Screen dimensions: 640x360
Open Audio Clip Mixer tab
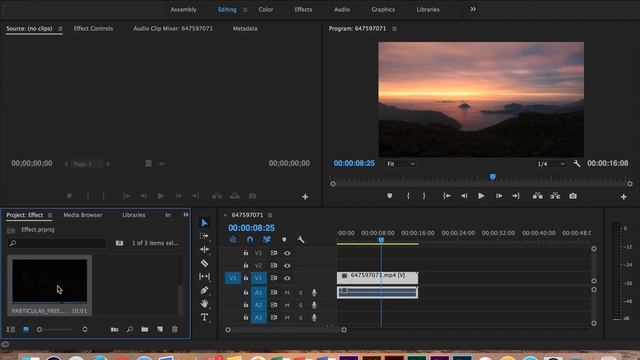tap(173, 29)
